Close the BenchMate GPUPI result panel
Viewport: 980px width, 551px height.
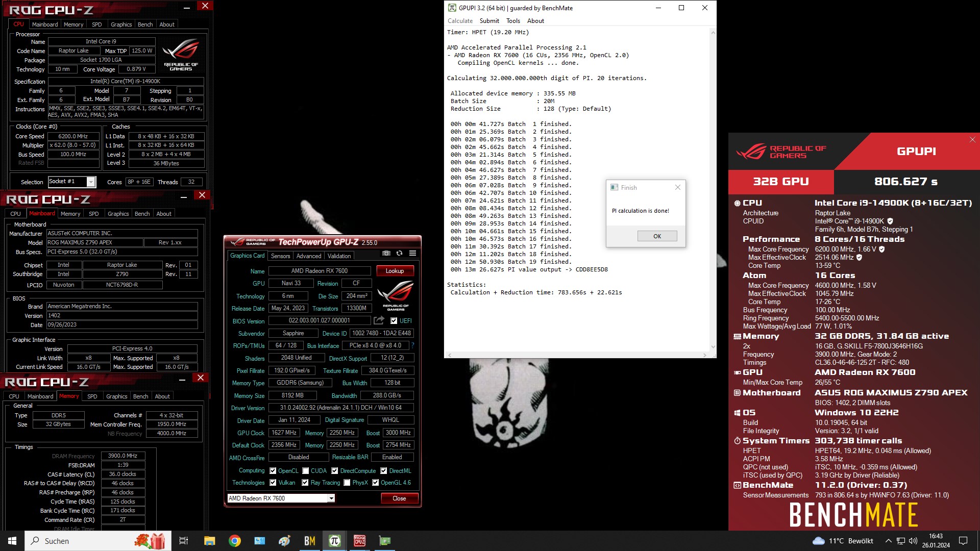972,139
